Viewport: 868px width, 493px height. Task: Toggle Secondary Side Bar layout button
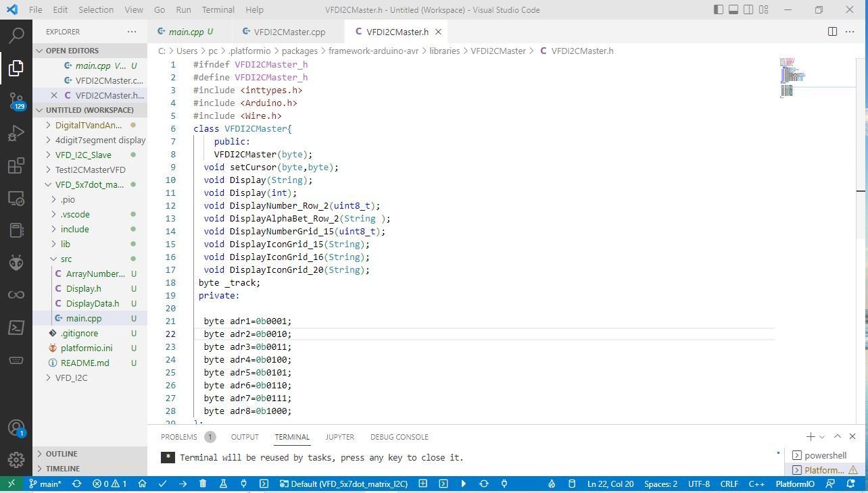click(x=749, y=9)
